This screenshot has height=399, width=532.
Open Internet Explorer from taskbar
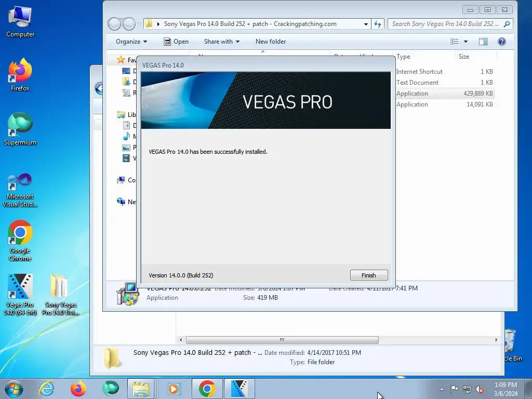pyautogui.click(x=46, y=389)
